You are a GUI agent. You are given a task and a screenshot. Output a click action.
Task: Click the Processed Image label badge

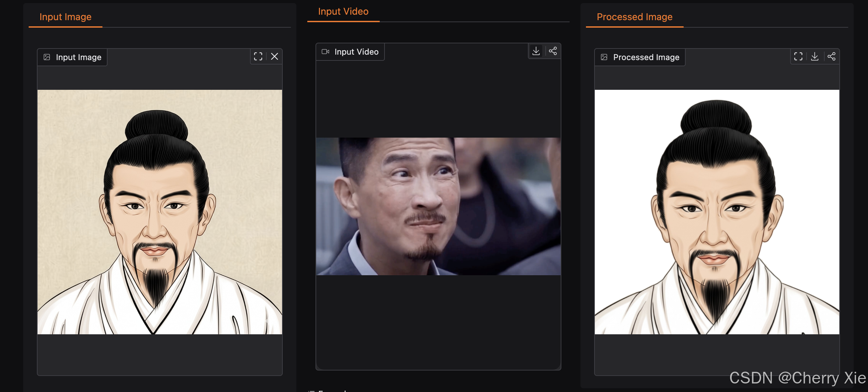click(x=646, y=57)
